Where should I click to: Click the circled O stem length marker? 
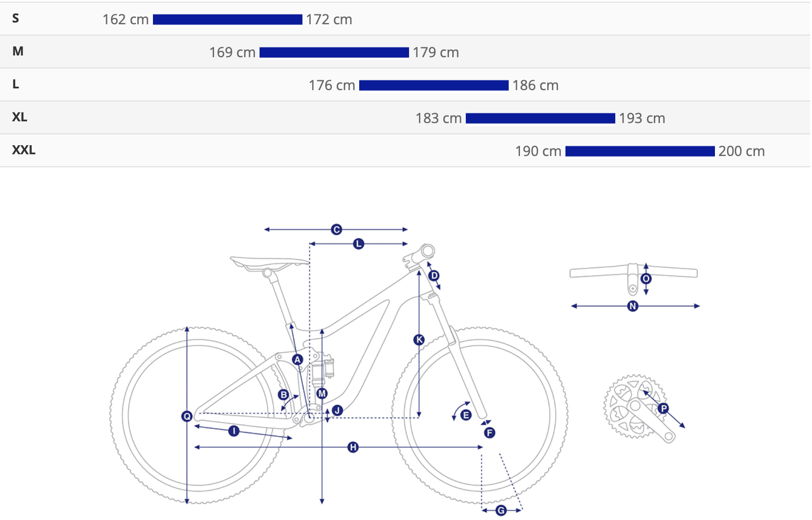point(646,279)
